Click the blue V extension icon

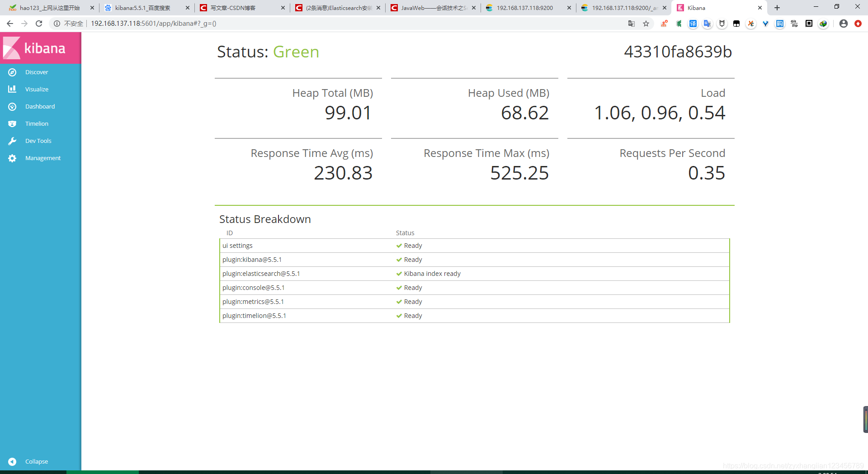pyautogui.click(x=765, y=24)
